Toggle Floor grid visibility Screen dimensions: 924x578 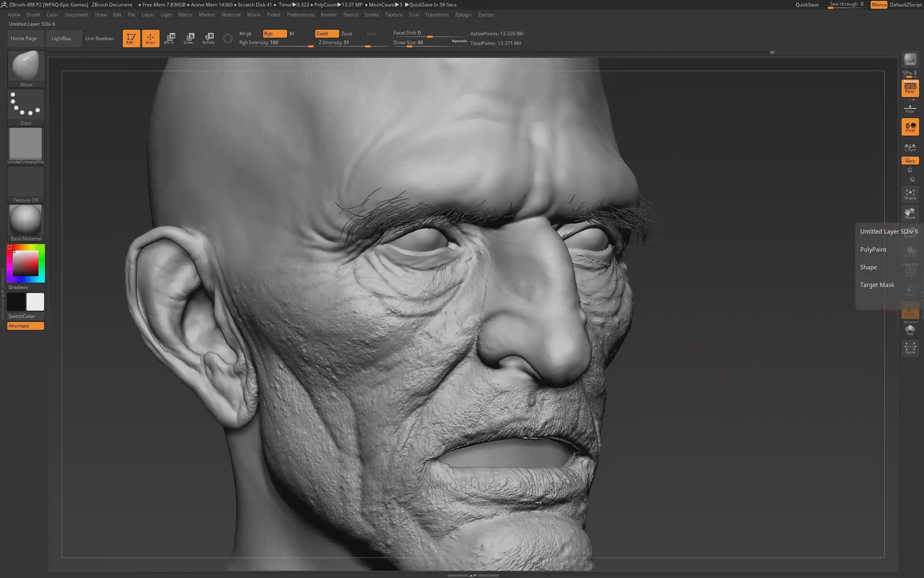(x=910, y=108)
